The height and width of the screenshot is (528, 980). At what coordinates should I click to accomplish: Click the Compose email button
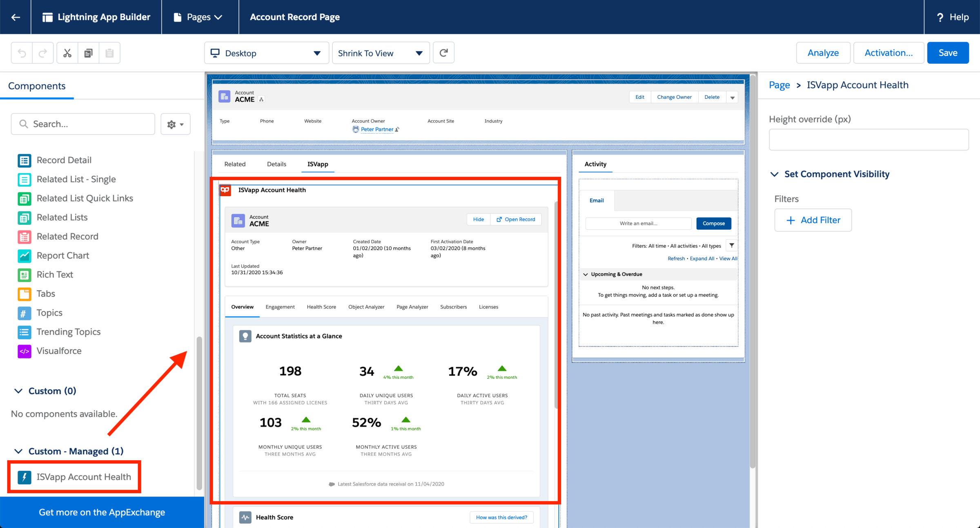click(x=714, y=224)
